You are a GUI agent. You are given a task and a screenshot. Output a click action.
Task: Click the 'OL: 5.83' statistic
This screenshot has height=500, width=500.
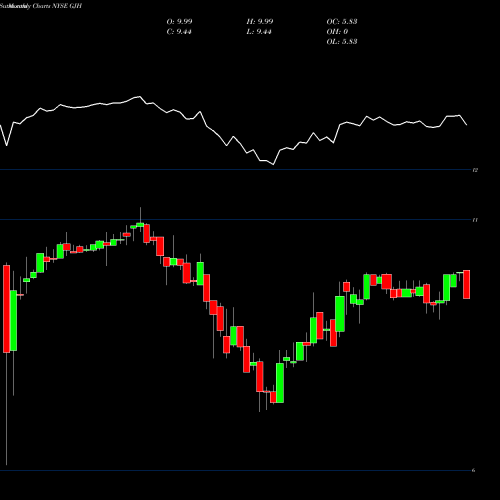(342, 42)
